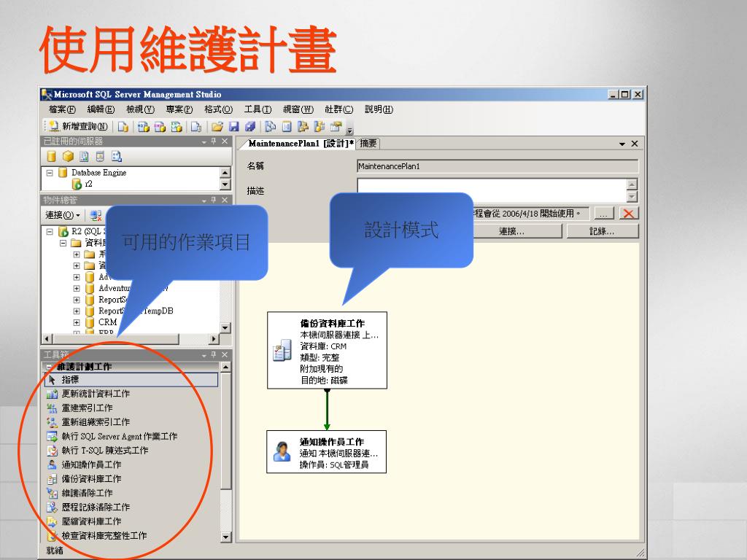Toggle auto-hide pin on 物件總管 panel
Viewport: 747px width, 560px height.
pos(214,201)
